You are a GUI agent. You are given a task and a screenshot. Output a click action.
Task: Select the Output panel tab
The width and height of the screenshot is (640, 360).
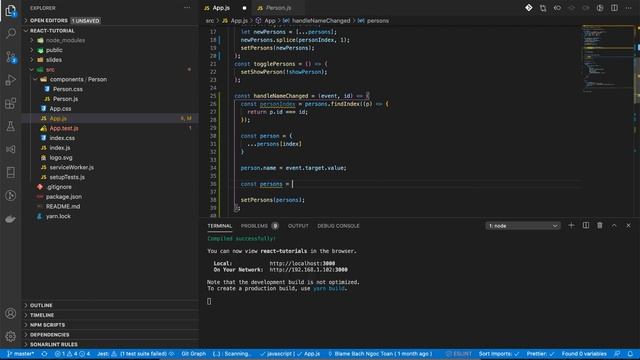(298, 226)
